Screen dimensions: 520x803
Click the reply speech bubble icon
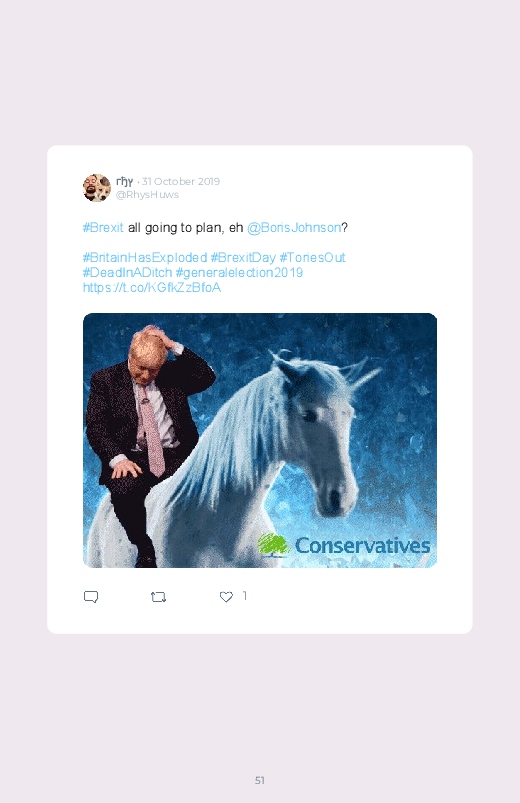click(91, 597)
